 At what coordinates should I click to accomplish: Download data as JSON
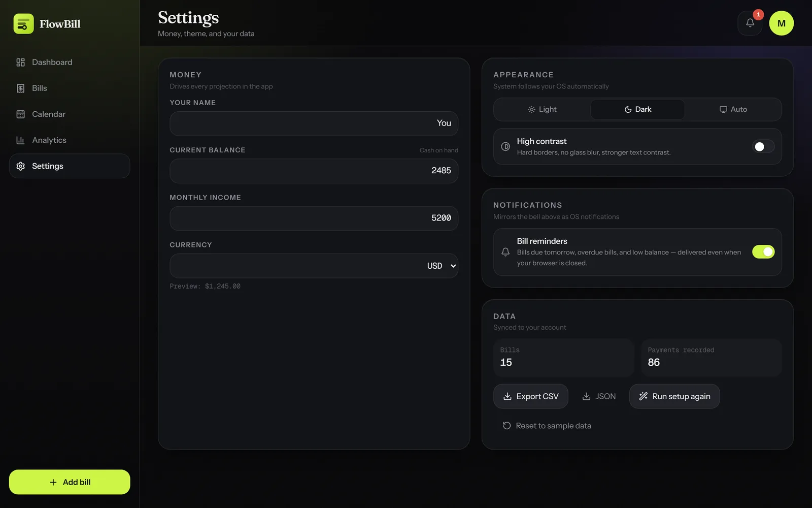(599, 396)
